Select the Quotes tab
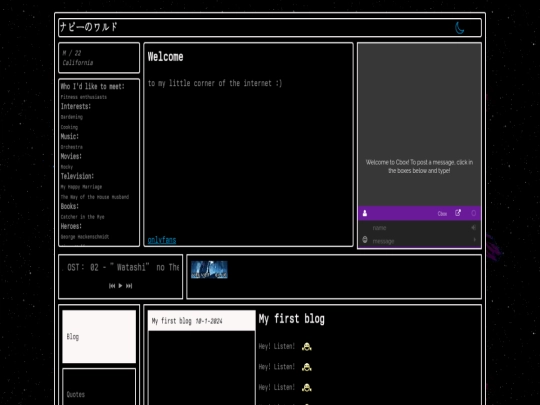Image resolution: width=540 pixels, height=405 pixels. point(99,387)
